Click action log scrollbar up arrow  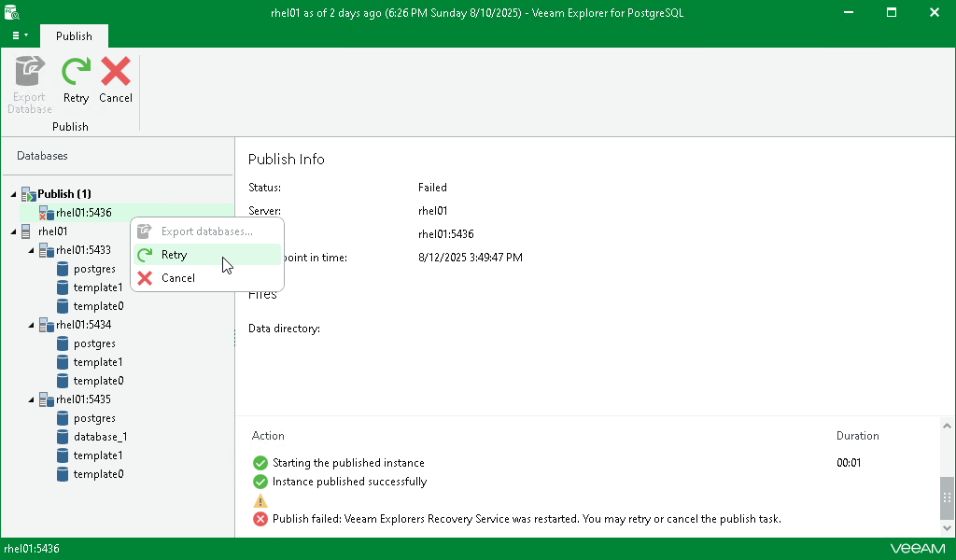coord(947,426)
